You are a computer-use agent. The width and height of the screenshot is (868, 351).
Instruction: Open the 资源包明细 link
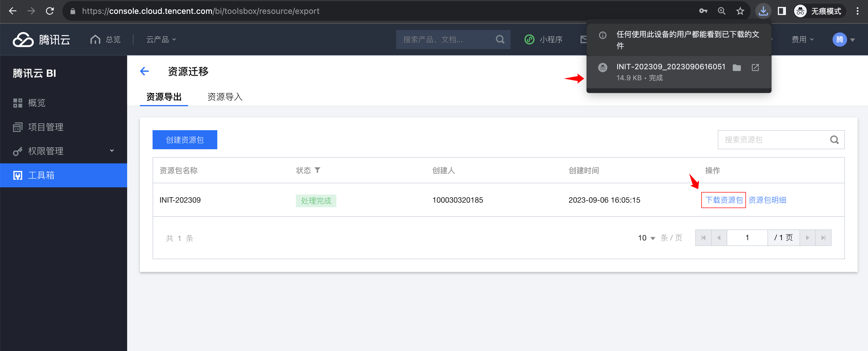767,200
